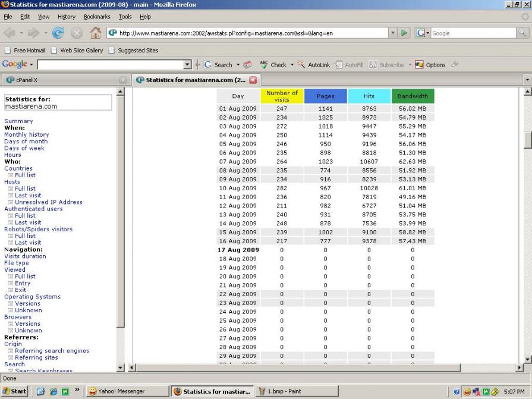Click the Google Toolbar Options icon
532x399 pixels.
[420, 65]
